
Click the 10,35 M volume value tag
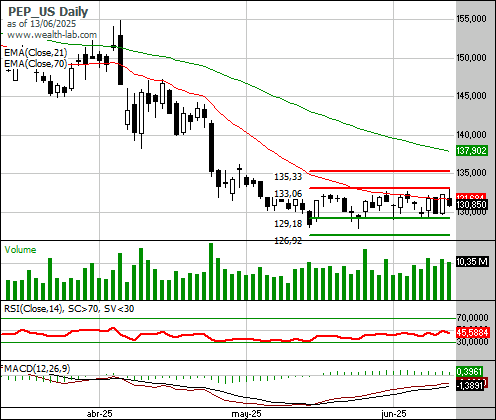[x=472, y=262]
